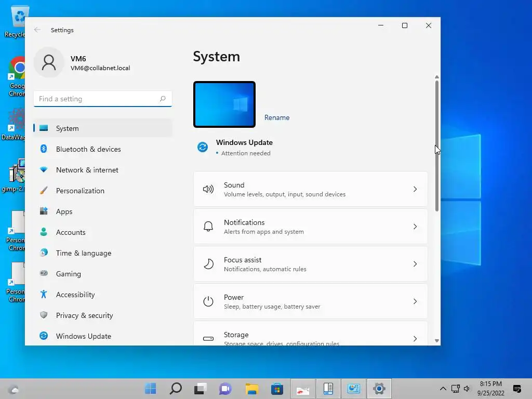Click the Privacy shield icon
The width and height of the screenshot is (532, 399).
click(x=44, y=315)
